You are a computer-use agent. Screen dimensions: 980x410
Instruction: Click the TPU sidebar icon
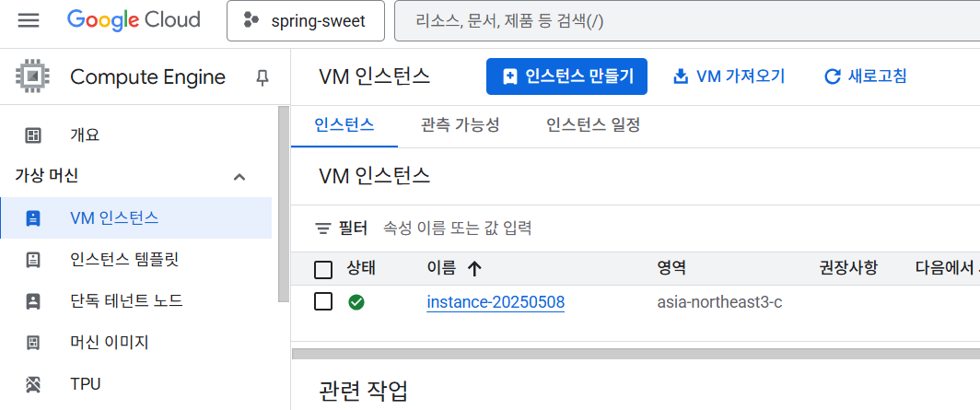[33, 384]
